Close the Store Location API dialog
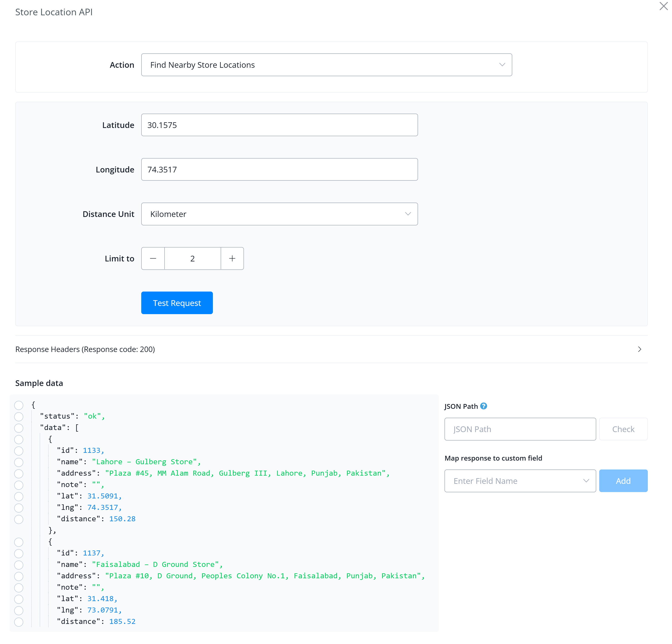The height and width of the screenshot is (644, 672). (663, 6)
